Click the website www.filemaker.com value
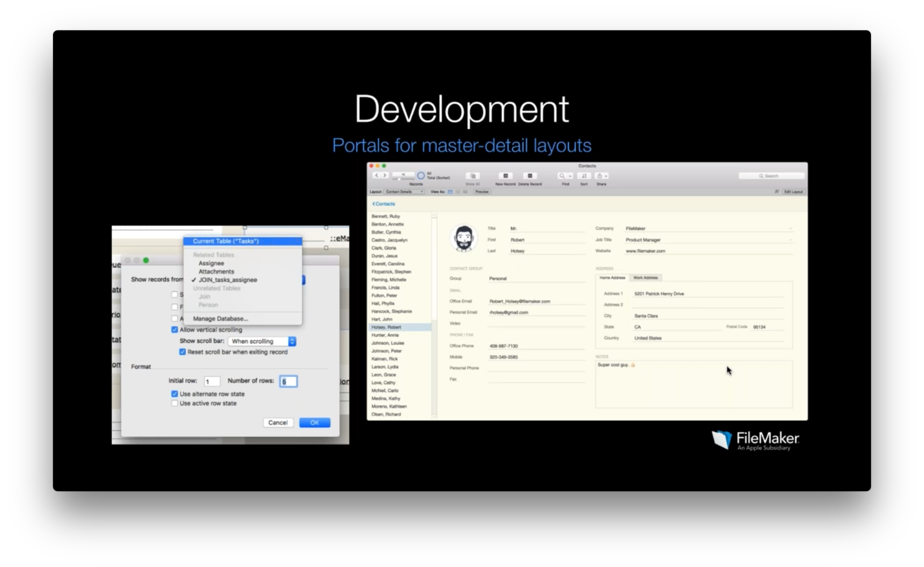 (645, 251)
